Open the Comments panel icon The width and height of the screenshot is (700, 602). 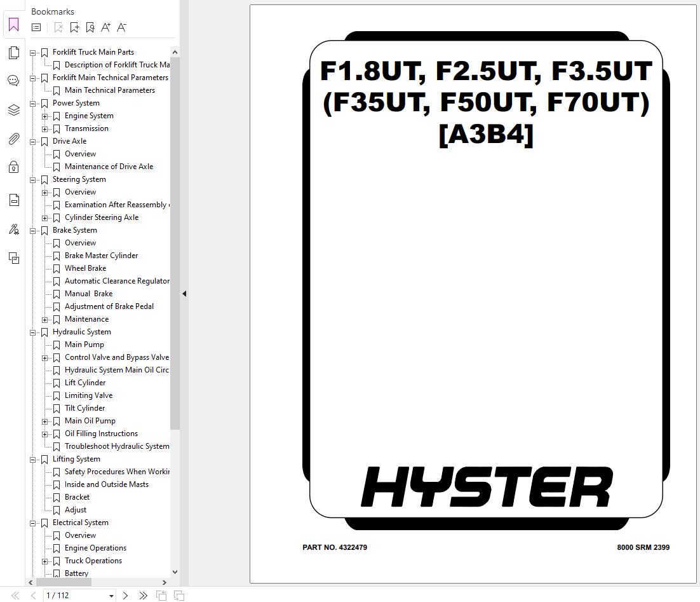pos(14,81)
